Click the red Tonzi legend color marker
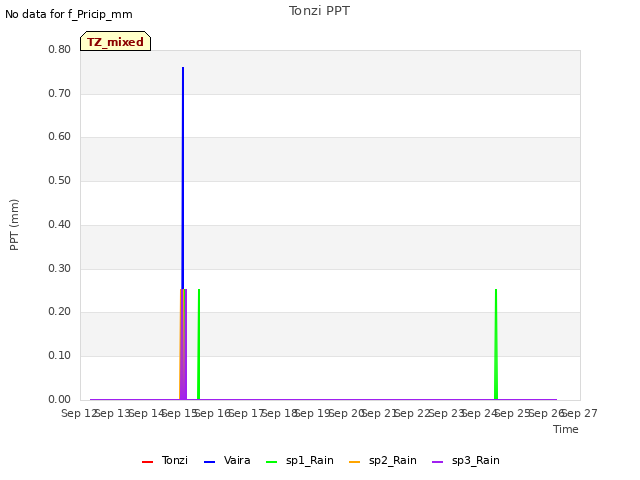Image resolution: width=640 pixels, height=480 pixels. (x=147, y=462)
